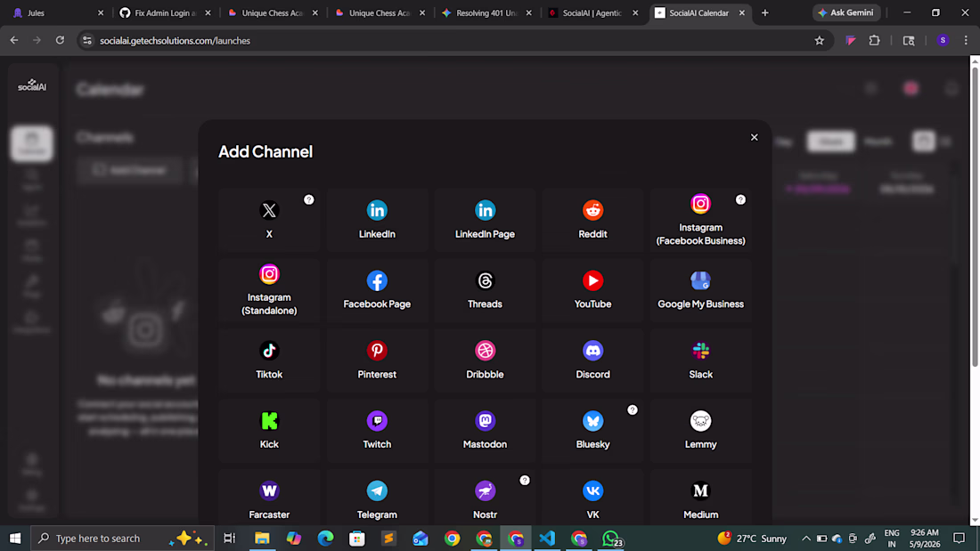Add a Facebook Page channel

(377, 290)
